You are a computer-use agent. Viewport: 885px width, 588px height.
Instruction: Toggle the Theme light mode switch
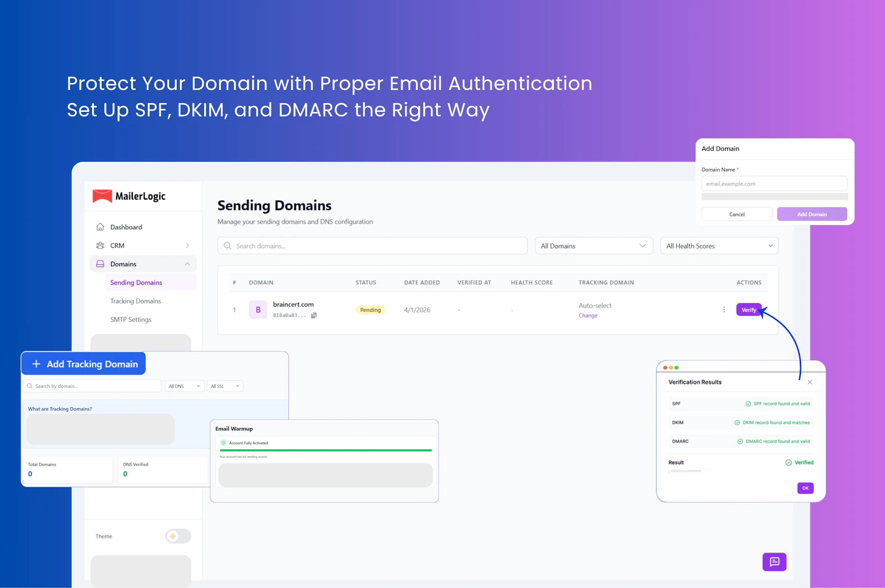[178, 536]
